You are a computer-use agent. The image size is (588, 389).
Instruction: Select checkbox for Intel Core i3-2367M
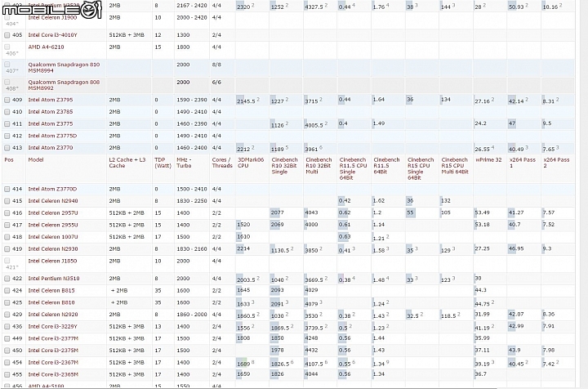[x=7, y=362]
